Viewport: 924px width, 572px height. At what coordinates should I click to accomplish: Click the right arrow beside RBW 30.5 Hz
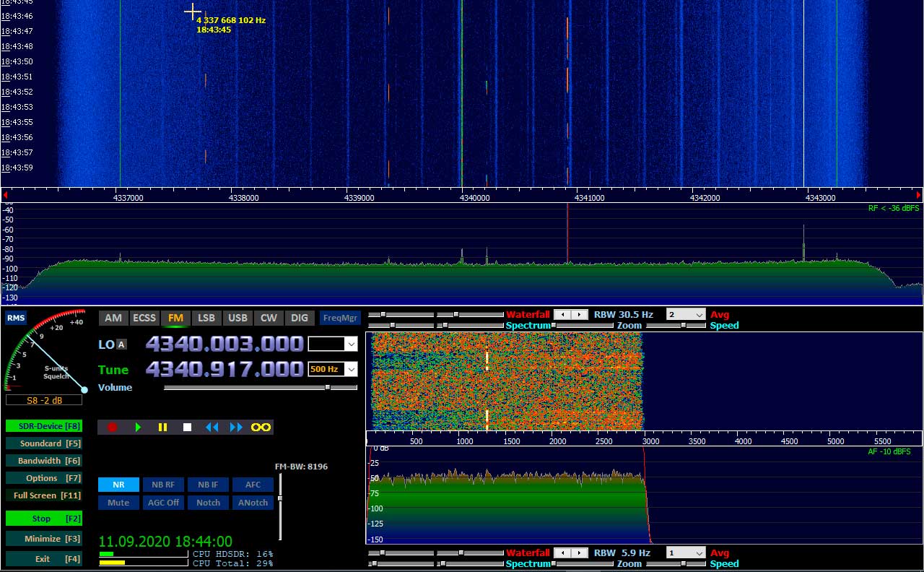point(580,315)
